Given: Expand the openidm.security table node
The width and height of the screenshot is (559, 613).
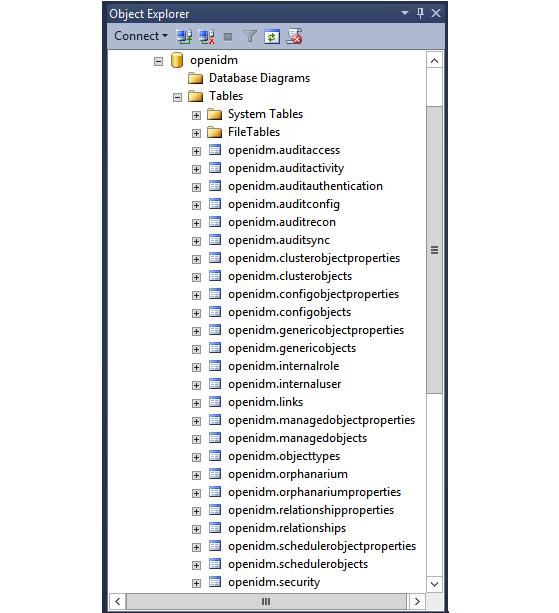Looking at the screenshot, I should pyautogui.click(x=196, y=583).
